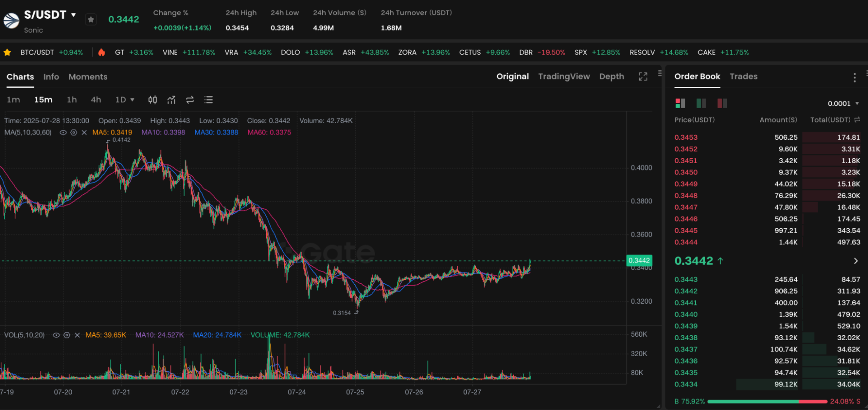868x410 pixels.
Task: Open BTC/USDT pair from ticker
Action: click(x=52, y=52)
